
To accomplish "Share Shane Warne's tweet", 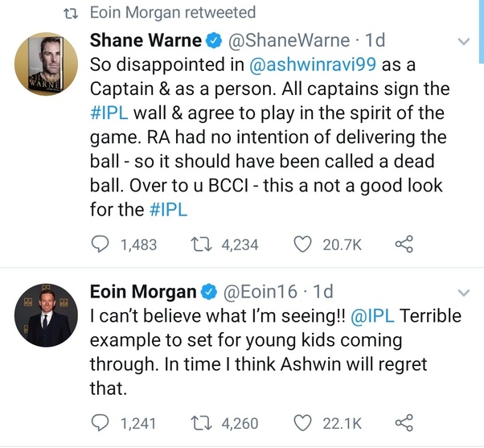I will point(403,245).
